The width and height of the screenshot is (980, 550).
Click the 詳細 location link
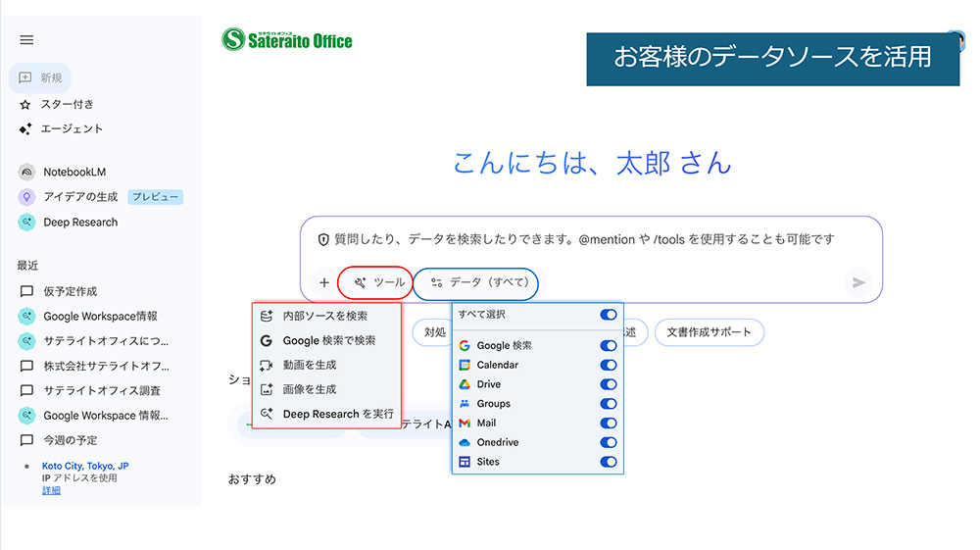pyautogui.click(x=51, y=490)
